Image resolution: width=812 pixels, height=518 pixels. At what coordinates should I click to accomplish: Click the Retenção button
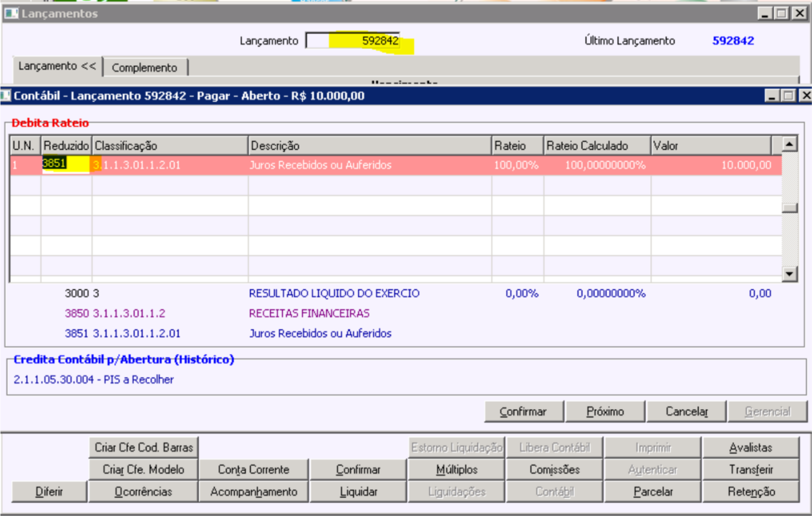click(750, 492)
